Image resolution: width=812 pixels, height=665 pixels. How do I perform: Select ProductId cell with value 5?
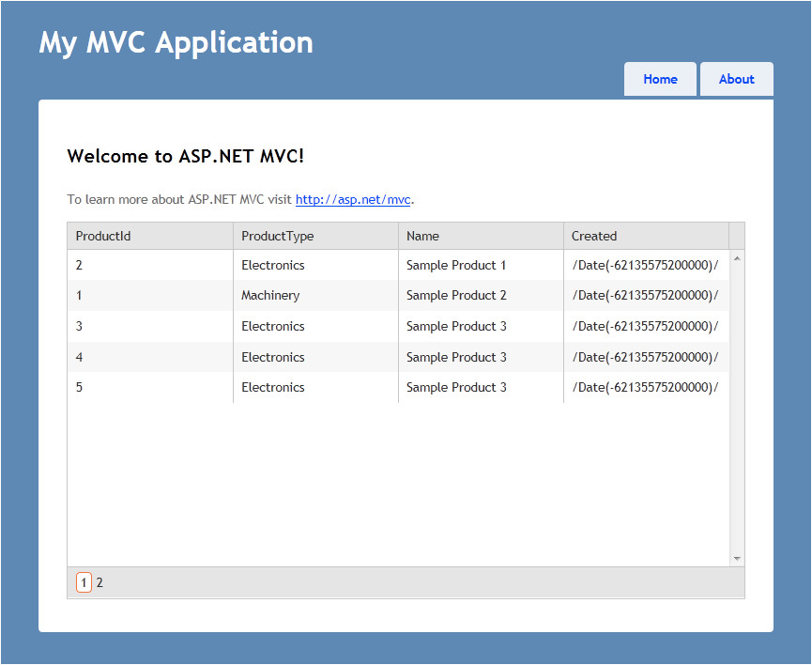click(150, 387)
